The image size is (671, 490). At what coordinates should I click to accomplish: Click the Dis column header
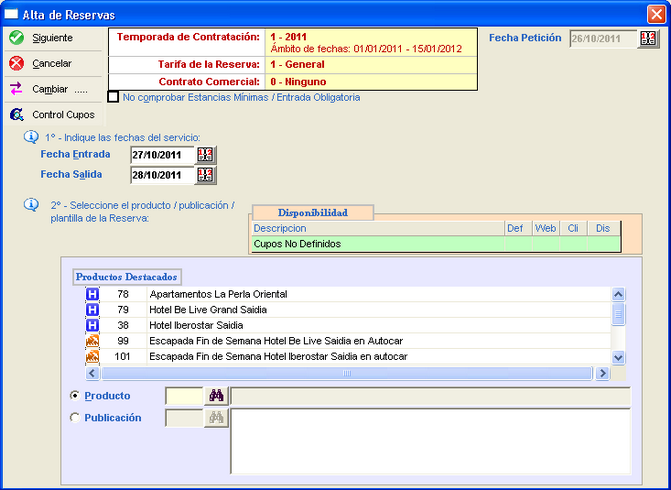pyautogui.click(x=603, y=228)
